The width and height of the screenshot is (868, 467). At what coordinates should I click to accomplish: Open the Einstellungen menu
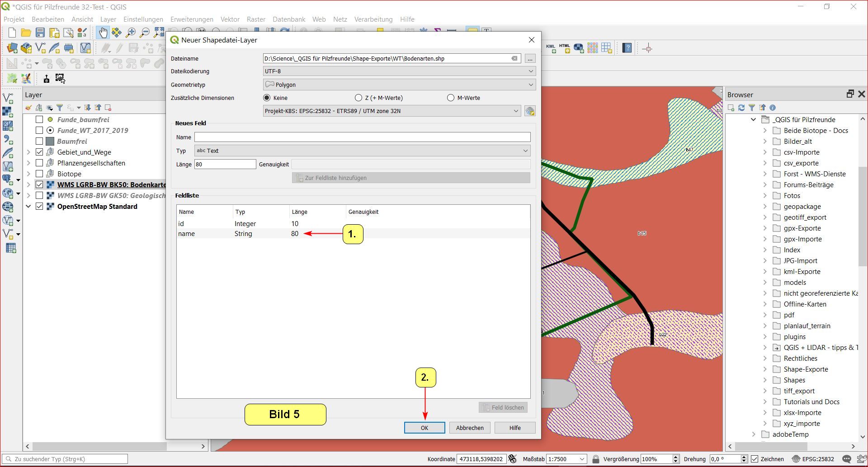(143, 19)
